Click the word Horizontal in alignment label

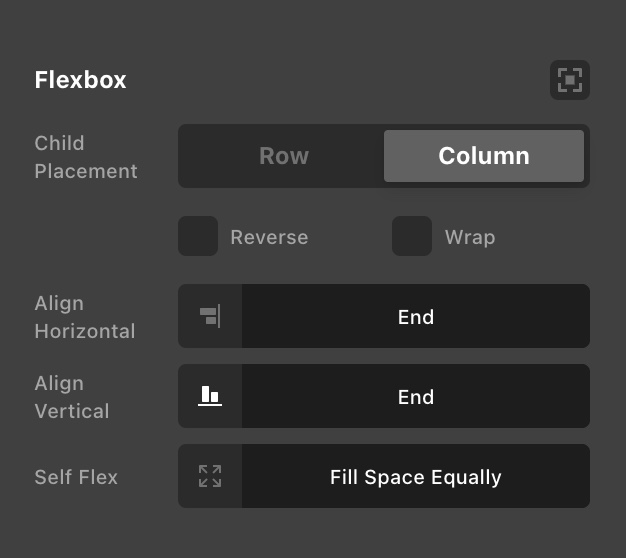[85, 331]
